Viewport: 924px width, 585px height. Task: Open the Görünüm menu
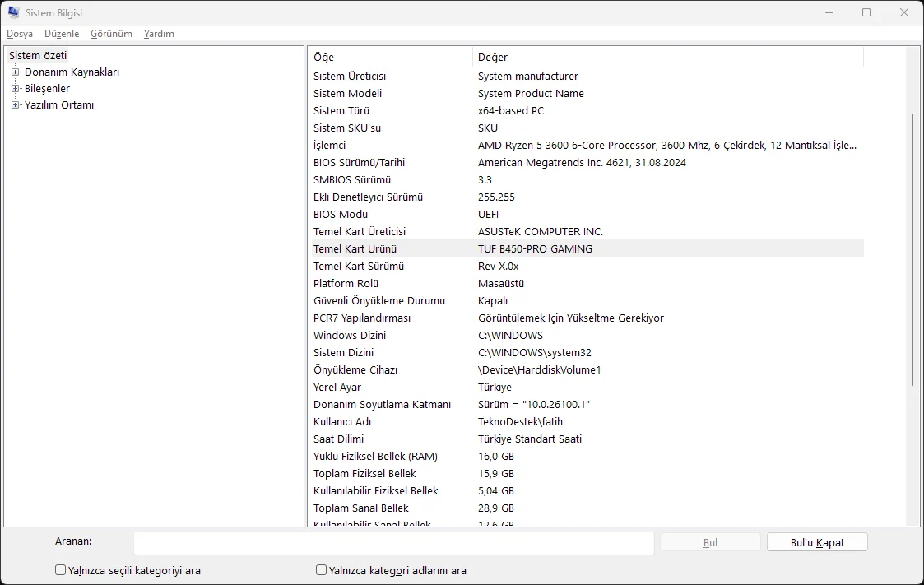[x=111, y=34]
